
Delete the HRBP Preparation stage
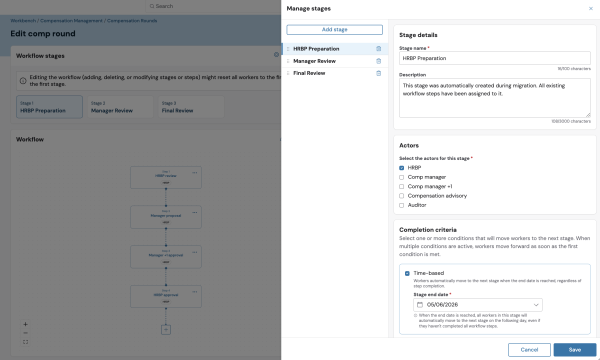click(x=378, y=49)
